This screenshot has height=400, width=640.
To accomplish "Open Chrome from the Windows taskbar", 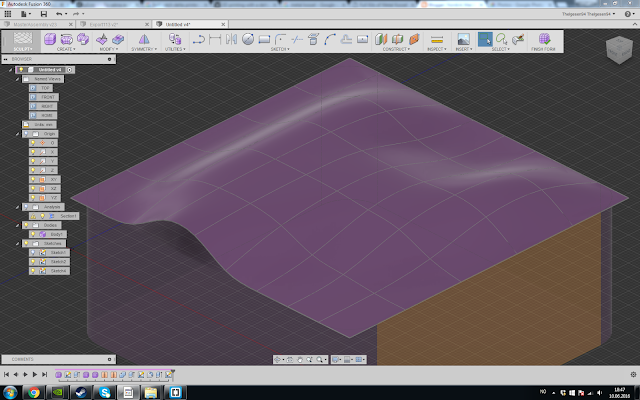I will point(34,393).
